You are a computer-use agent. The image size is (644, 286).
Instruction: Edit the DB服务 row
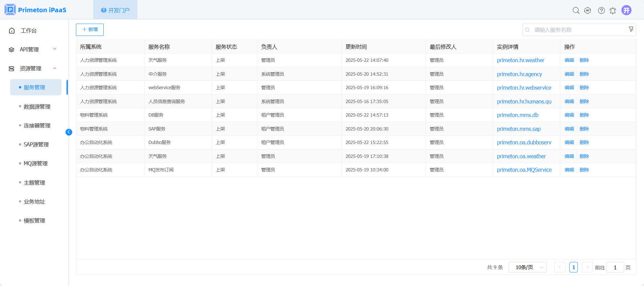(x=569, y=115)
